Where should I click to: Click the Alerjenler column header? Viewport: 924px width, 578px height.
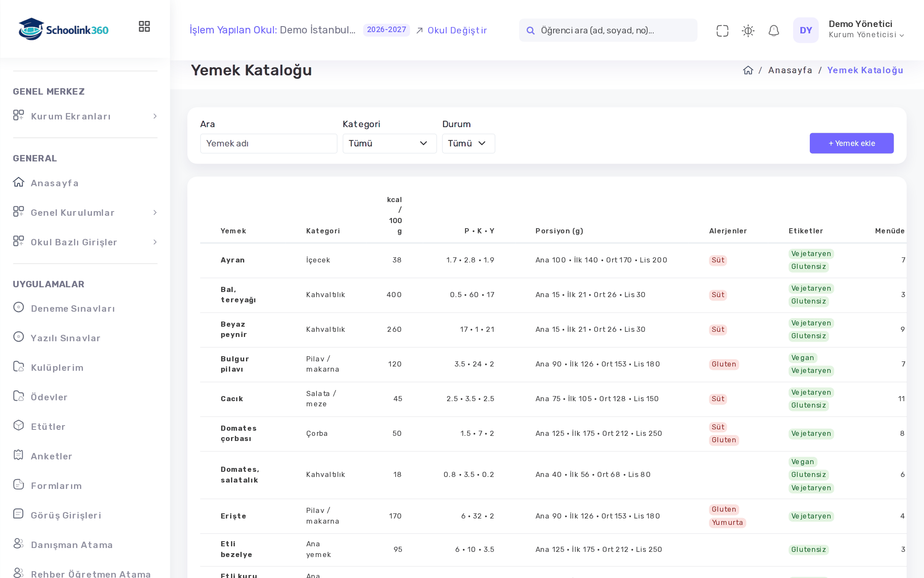pos(728,231)
